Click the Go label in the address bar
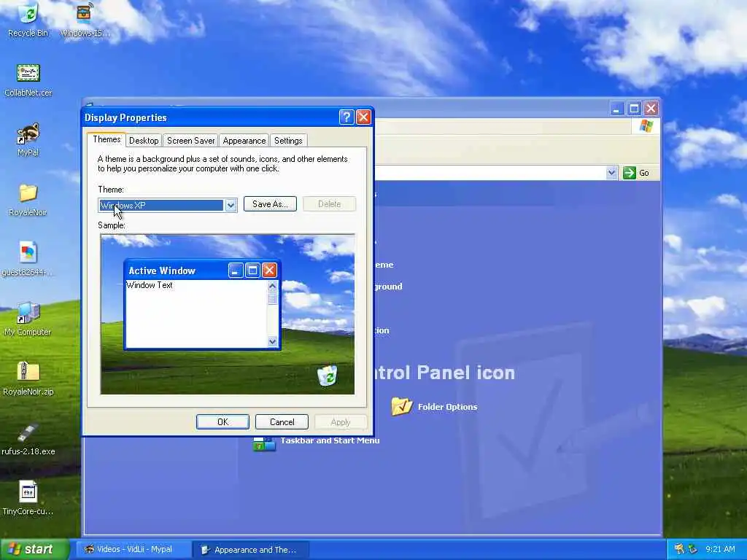The height and width of the screenshot is (560, 747). click(644, 173)
